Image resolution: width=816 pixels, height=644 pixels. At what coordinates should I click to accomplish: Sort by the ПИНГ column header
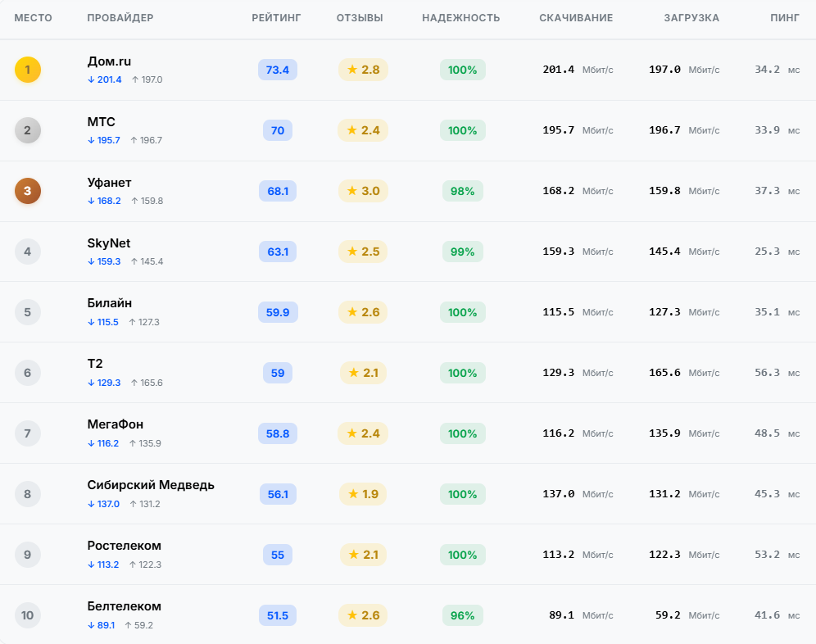(785, 18)
